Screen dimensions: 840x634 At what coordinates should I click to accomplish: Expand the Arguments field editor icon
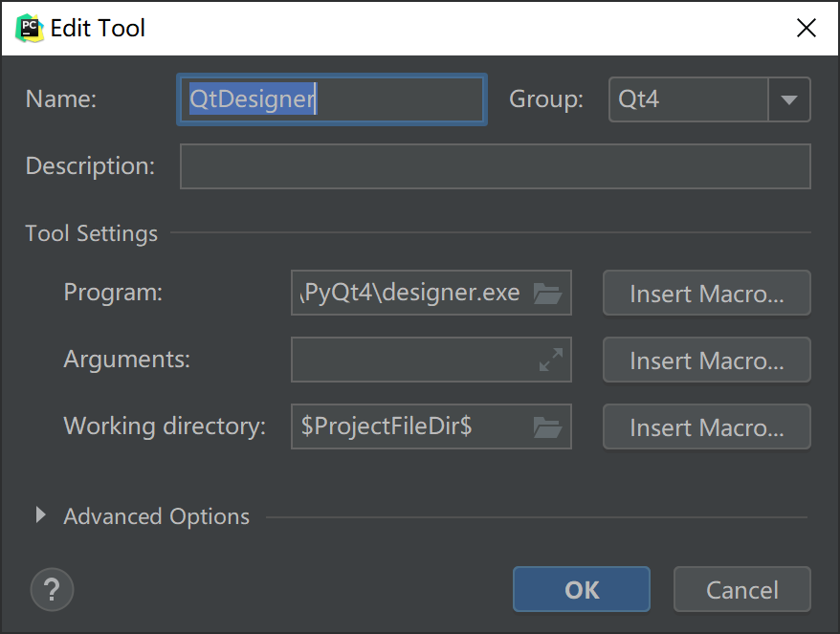point(551,361)
